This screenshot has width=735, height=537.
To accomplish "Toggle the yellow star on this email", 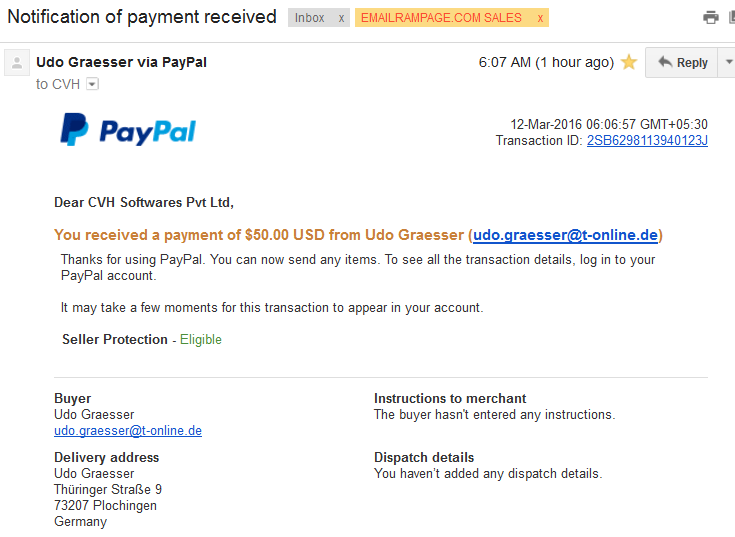I will coord(629,62).
